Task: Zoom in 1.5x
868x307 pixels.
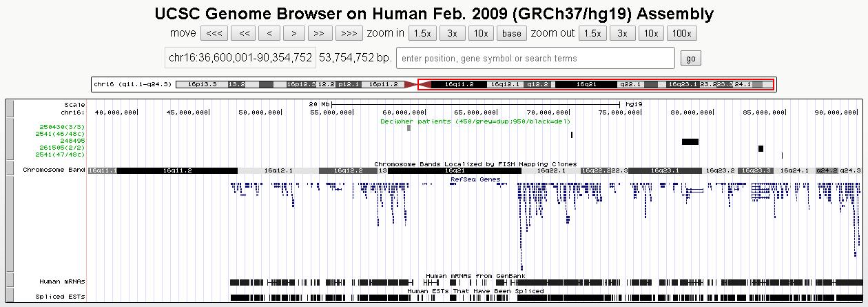Action: pos(422,33)
